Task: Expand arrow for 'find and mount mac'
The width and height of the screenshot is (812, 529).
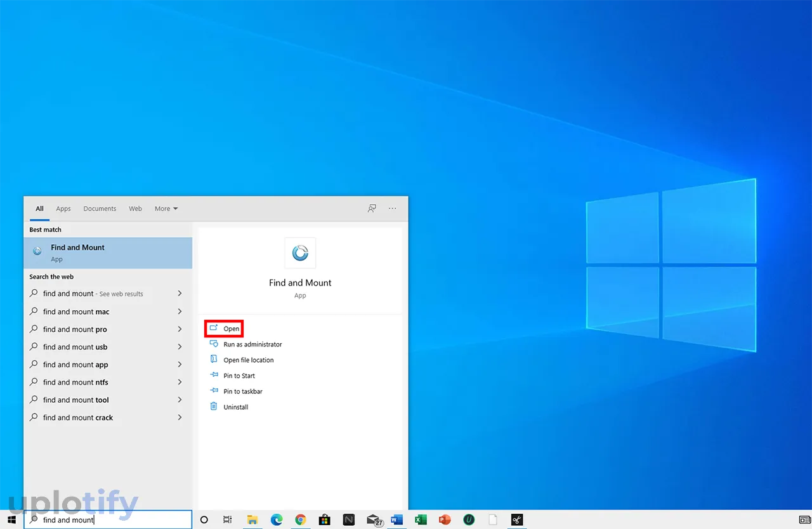Action: point(180,311)
